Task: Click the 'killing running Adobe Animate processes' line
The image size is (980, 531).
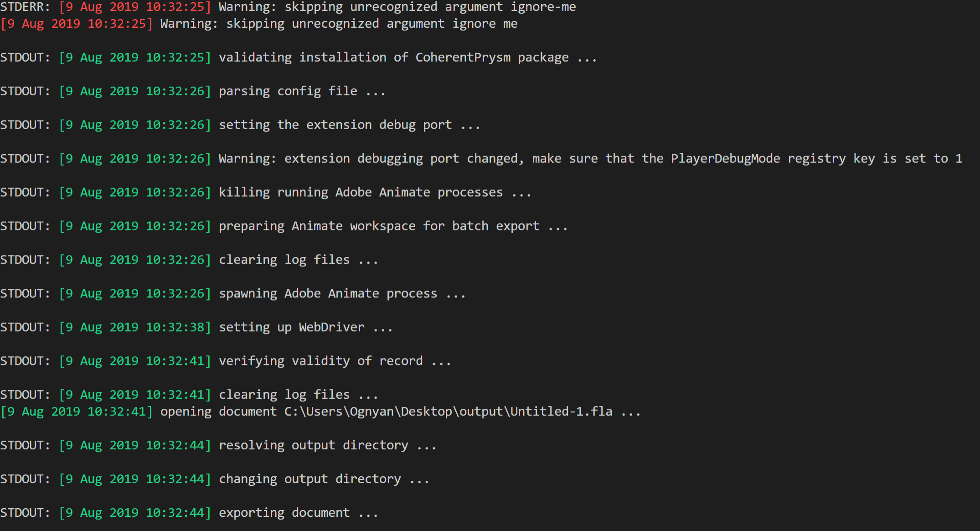Action: pyautogui.click(x=266, y=193)
